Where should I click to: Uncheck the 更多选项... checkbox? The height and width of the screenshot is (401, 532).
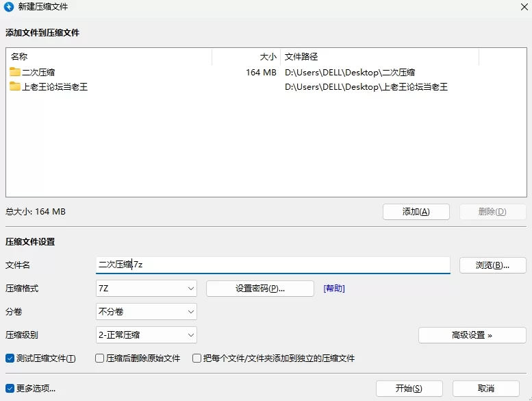pos(10,388)
